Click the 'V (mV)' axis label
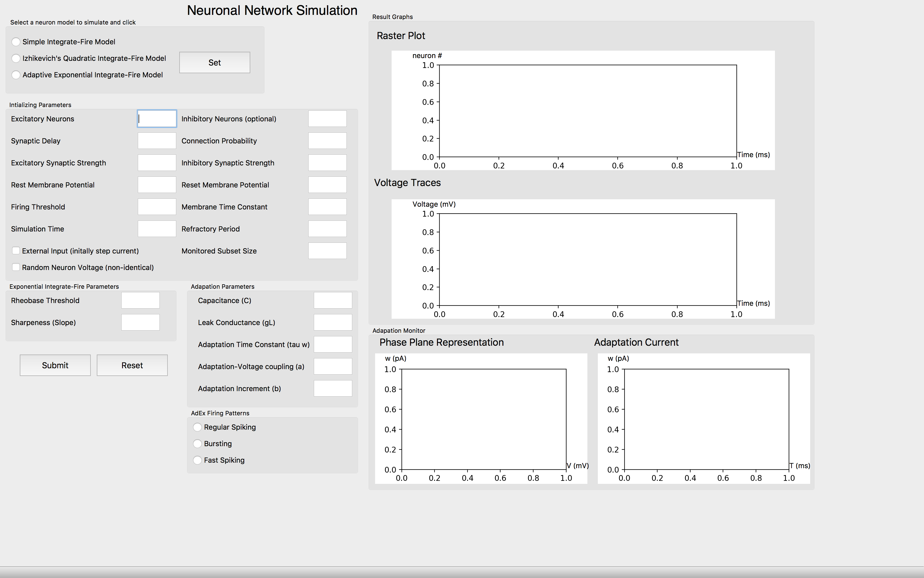 [578, 466]
